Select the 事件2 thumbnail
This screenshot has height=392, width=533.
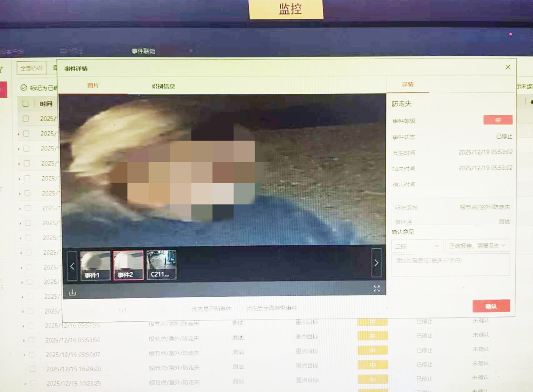coord(128,266)
